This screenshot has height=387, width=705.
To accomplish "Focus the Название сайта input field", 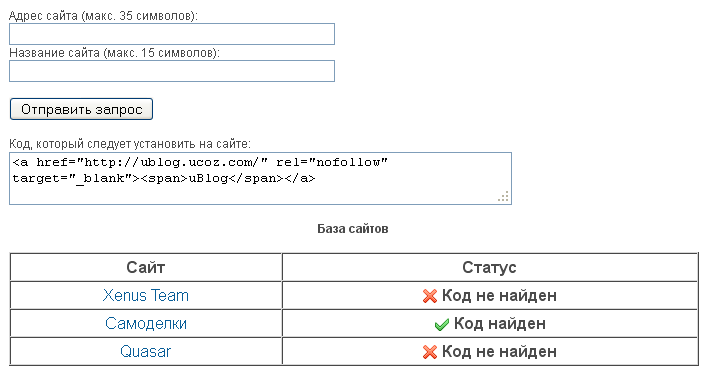I will [172, 71].
